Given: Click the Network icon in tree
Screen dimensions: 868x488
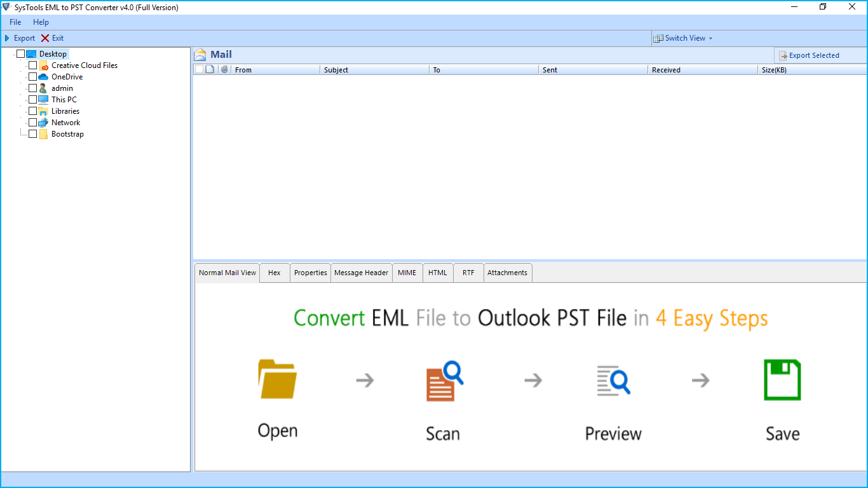Looking at the screenshot, I should 43,123.
